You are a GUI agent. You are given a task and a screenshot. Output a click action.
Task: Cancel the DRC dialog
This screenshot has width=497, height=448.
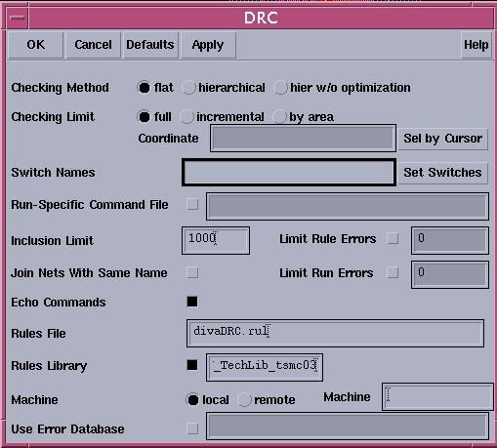(93, 45)
